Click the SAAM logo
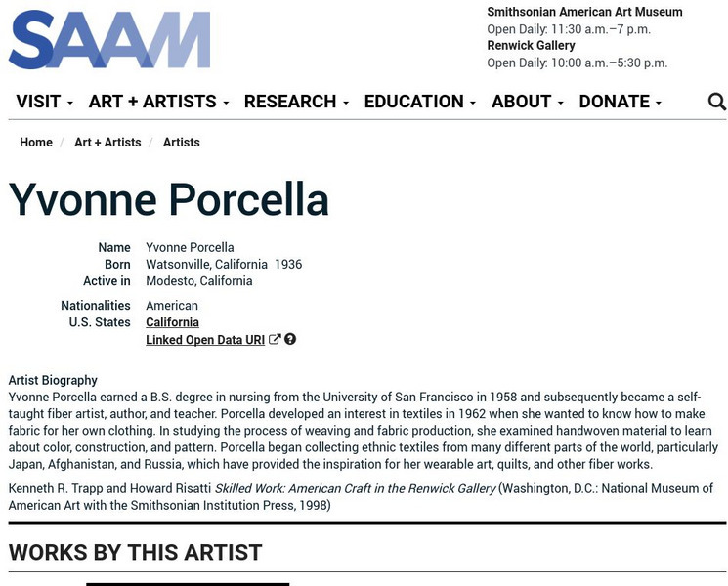 tap(109, 40)
